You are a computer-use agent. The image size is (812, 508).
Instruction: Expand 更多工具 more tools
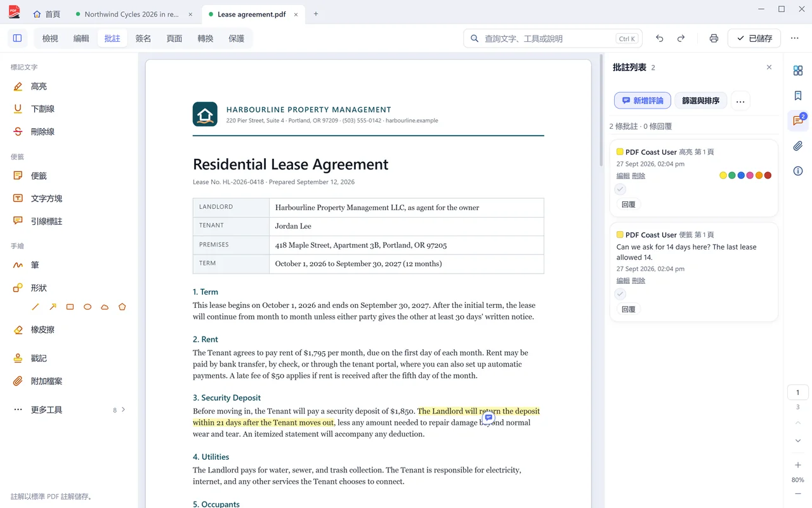click(x=69, y=410)
